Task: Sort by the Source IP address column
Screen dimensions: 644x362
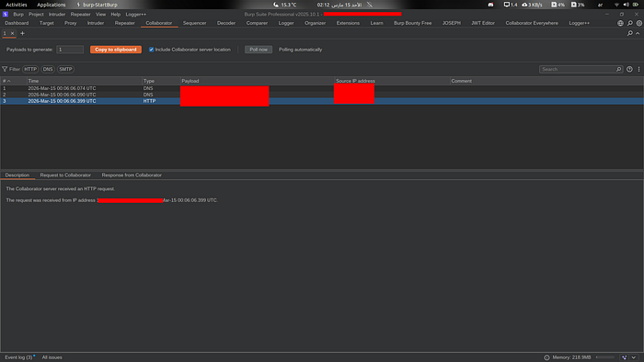Action: click(x=392, y=81)
